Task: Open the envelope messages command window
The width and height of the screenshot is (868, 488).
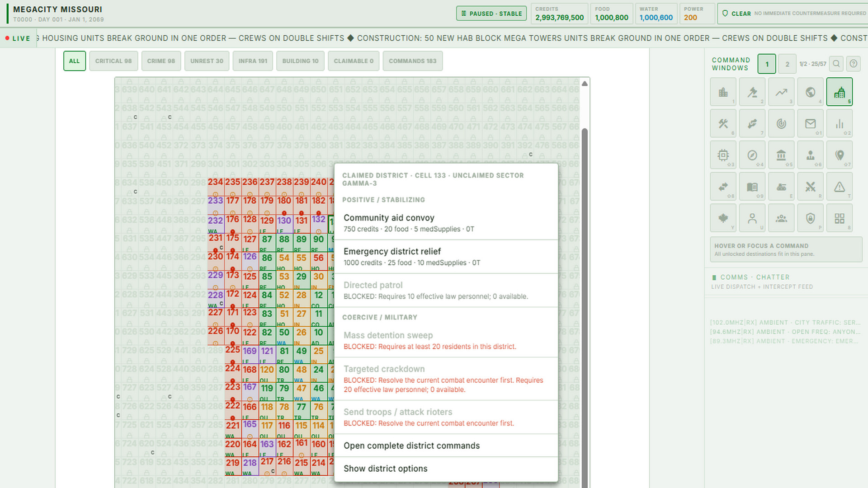Action: pos(811,123)
